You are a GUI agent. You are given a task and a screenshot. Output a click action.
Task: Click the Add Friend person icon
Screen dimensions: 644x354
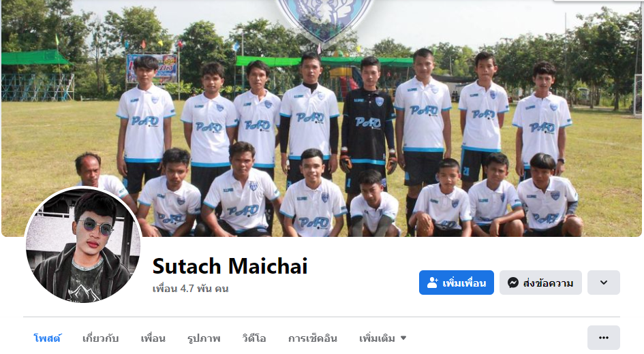433,283
